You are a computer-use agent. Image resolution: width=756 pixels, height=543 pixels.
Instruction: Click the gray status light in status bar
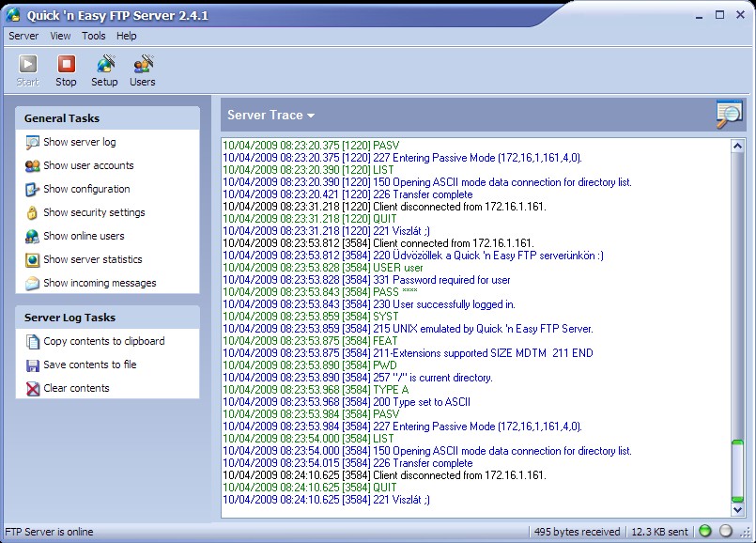[x=726, y=531]
